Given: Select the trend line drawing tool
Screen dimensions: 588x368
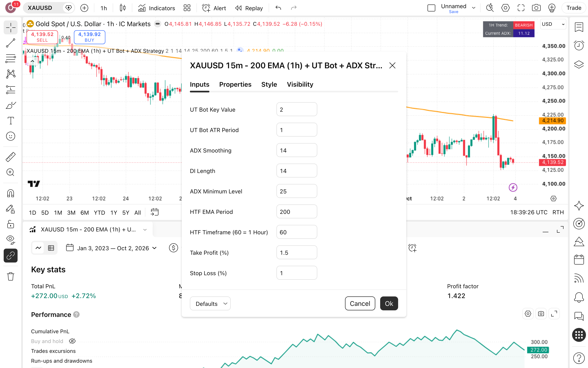Looking at the screenshot, I should 10,43.
